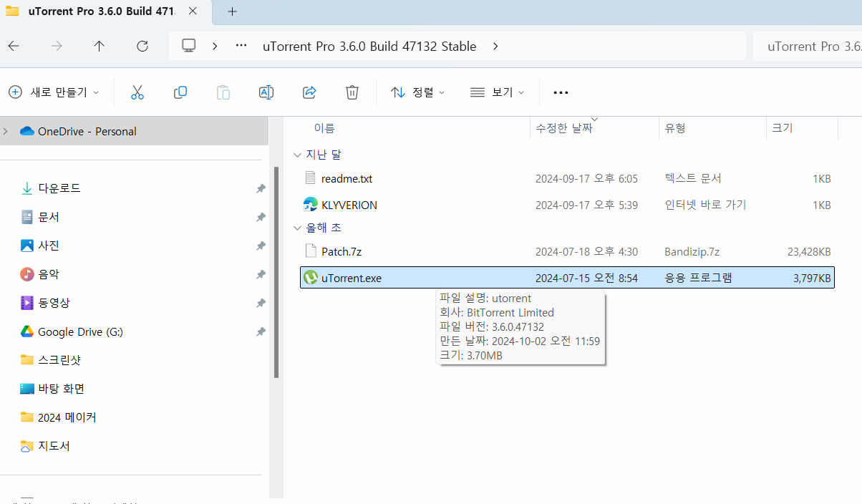
Task: Expand OneDrive - Personal tree node
Action: click(6, 131)
